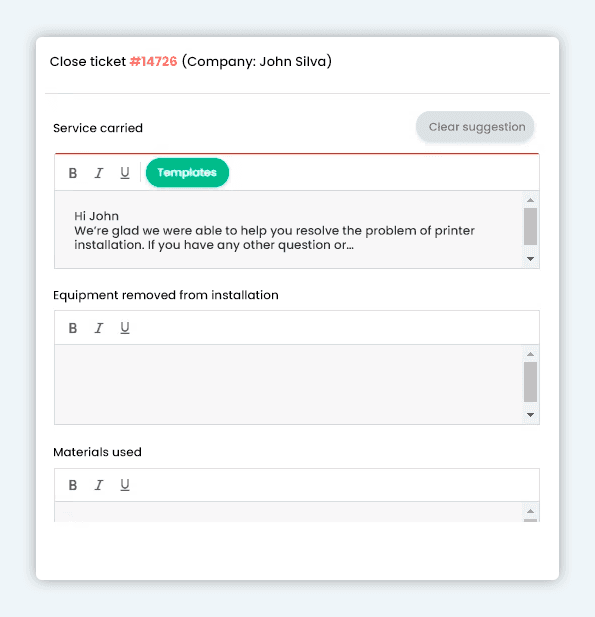The width and height of the screenshot is (595, 617).
Task: Click the Service carried scrollbar down arrow
Action: point(530,259)
